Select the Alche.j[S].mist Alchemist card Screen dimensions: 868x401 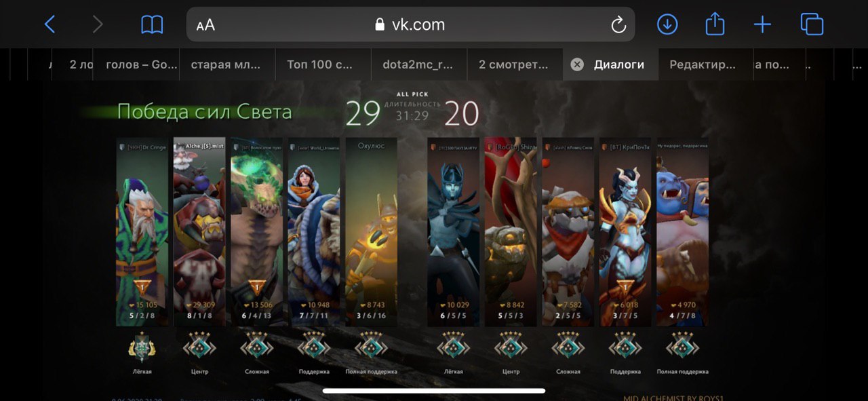(199, 232)
